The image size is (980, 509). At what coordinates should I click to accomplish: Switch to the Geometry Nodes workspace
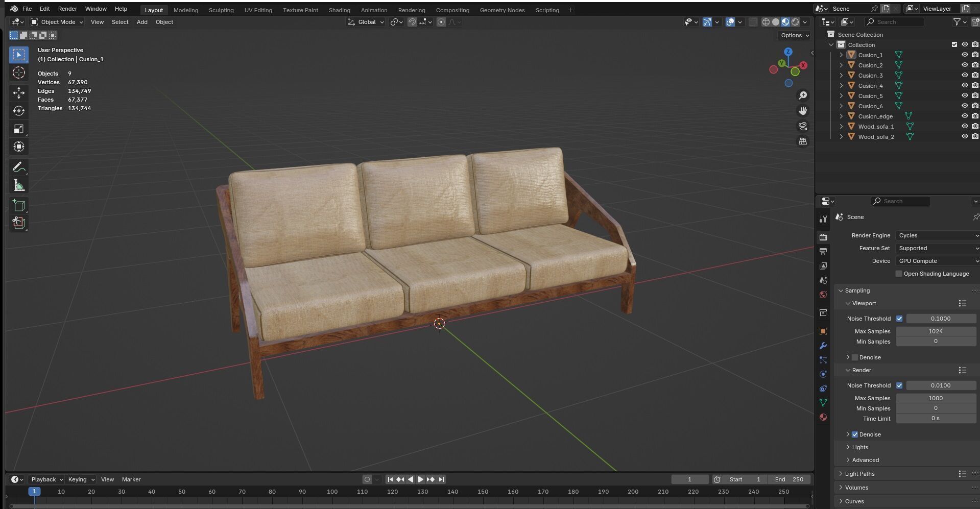tap(502, 10)
